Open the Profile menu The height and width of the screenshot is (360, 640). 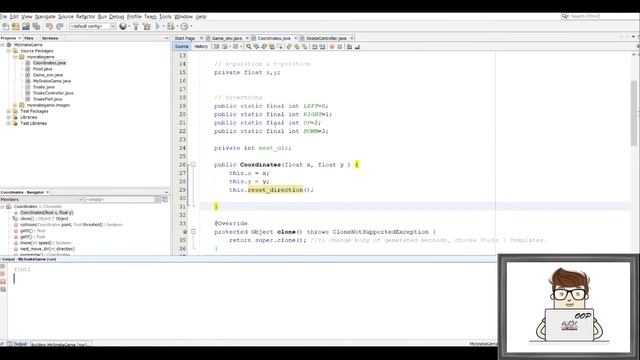point(134,16)
